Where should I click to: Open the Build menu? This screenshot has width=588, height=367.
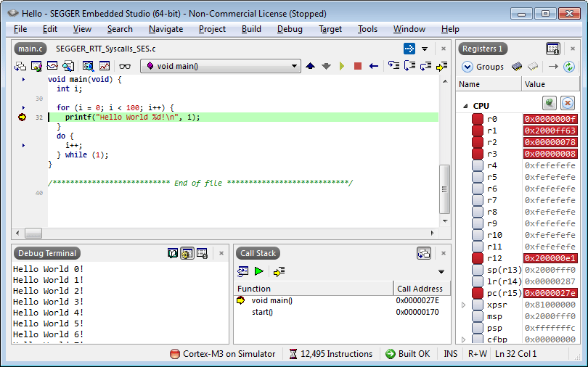click(x=251, y=29)
